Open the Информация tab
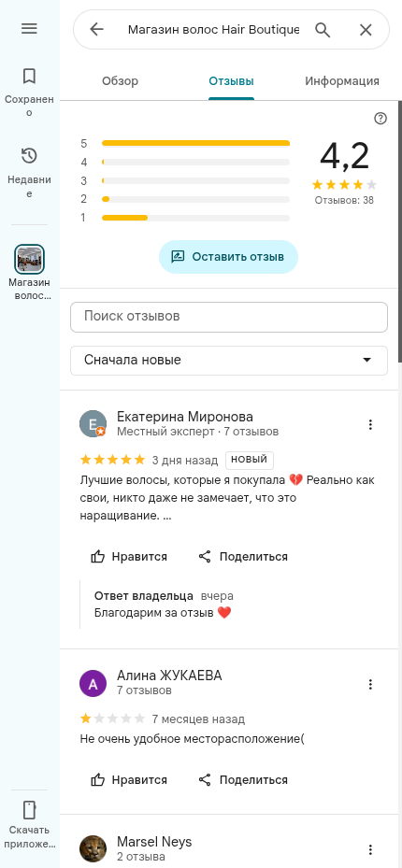402x868 pixels. tap(341, 81)
